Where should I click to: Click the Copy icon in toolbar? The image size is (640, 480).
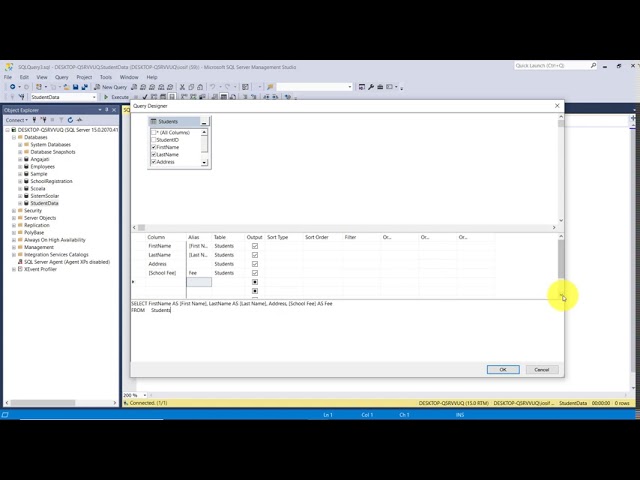click(x=191, y=87)
